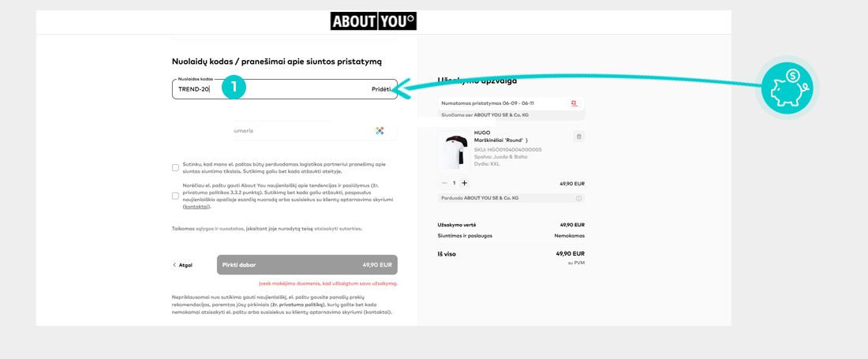Click the red carrier logo in delivery box
Viewport: 868px width, 359px height.
point(574,103)
